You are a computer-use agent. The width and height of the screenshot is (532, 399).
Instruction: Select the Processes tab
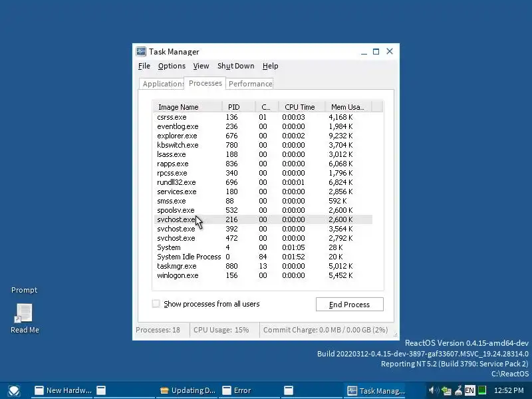[205, 83]
